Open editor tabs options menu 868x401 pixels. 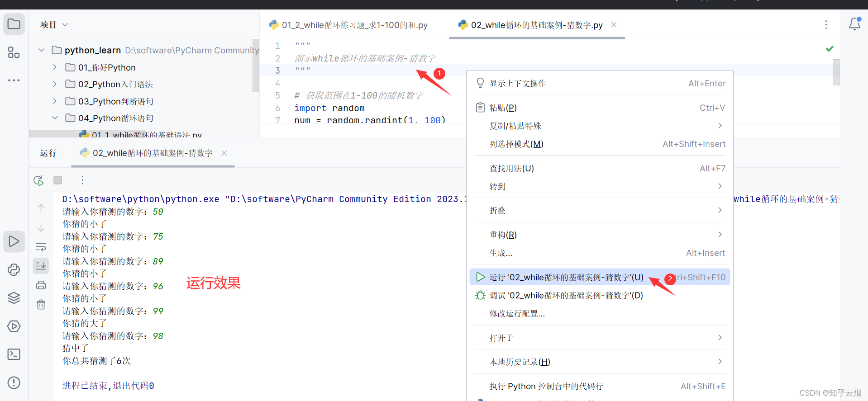(x=826, y=25)
